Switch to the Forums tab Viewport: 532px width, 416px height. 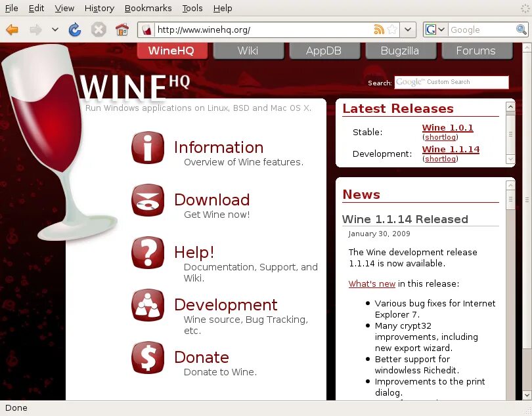click(x=477, y=50)
